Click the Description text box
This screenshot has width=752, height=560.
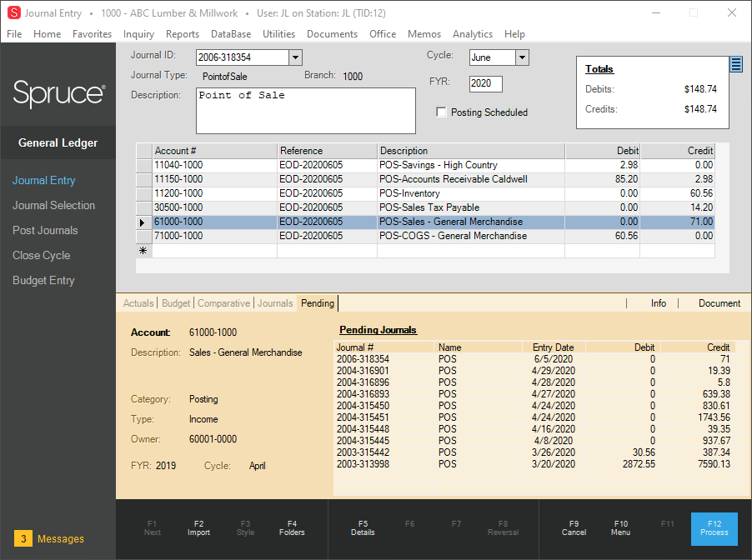click(x=305, y=111)
